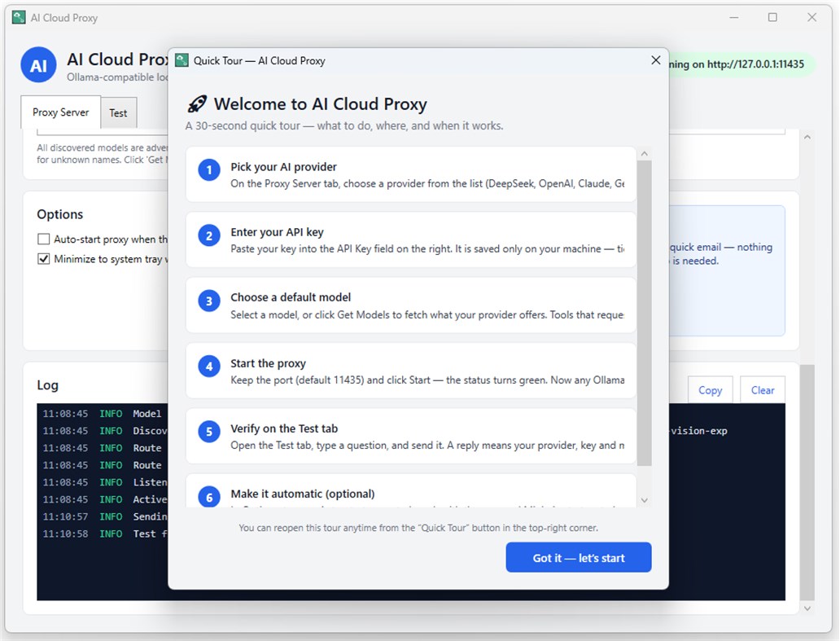This screenshot has height=641, width=840.
Task: Select the Start the proxy step
Action: (x=411, y=371)
